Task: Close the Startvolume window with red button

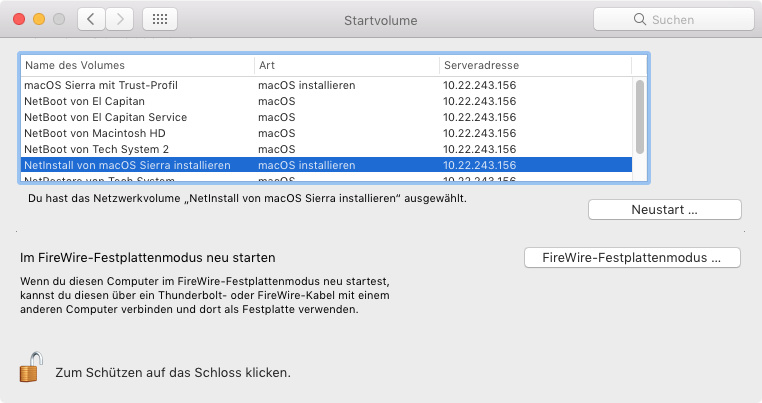Action: coord(20,19)
